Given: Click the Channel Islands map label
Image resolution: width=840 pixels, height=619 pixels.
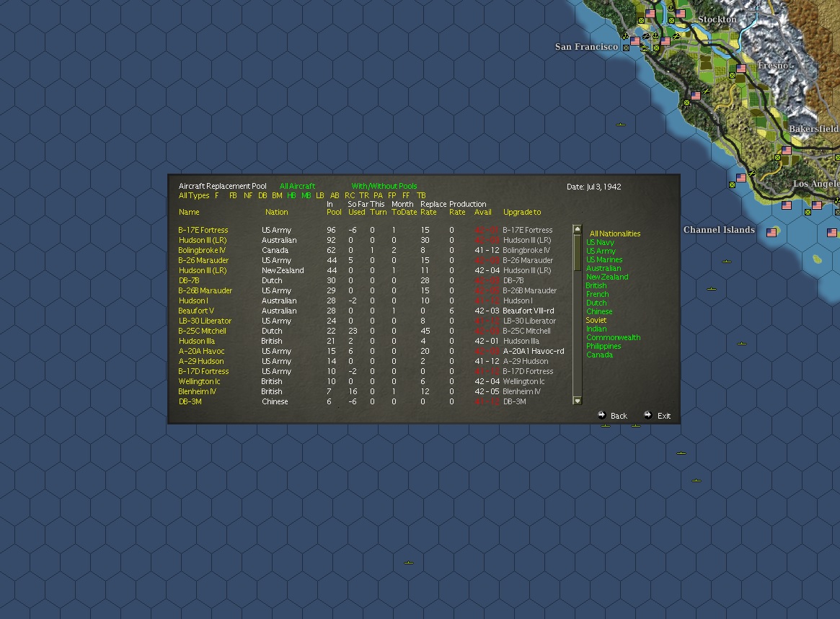Looking at the screenshot, I should (719, 230).
